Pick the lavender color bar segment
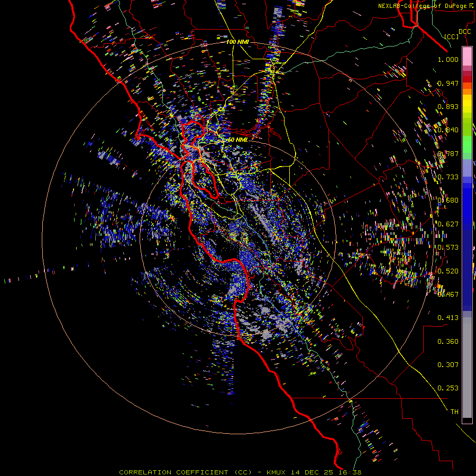This screenshot has width=476, height=476. coord(467,168)
